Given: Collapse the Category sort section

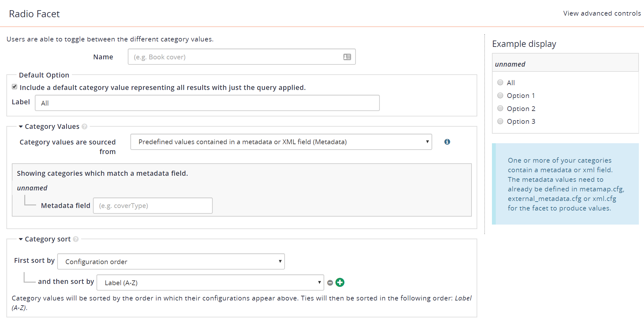Looking at the screenshot, I should 21,239.
